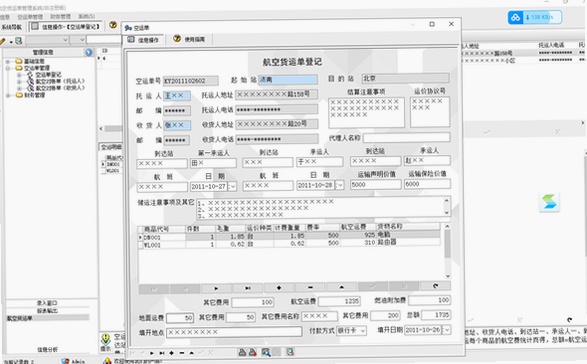Image resolution: width=587 pixels, height=364 pixels.
Task: Click the 提示 lightbulb icon
Action: [106, 339]
